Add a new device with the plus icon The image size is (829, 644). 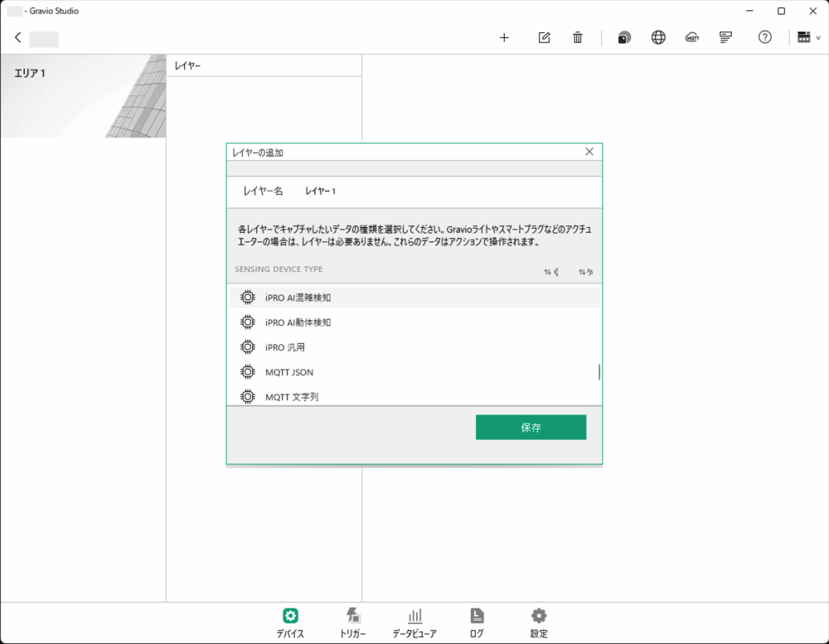click(504, 37)
